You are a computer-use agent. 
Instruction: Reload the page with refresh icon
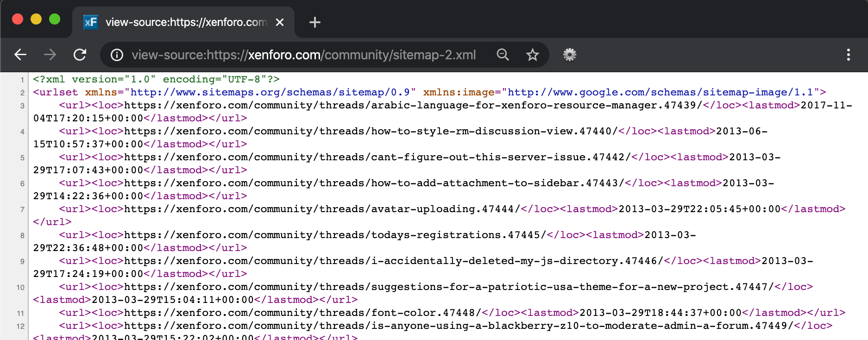[x=80, y=55]
